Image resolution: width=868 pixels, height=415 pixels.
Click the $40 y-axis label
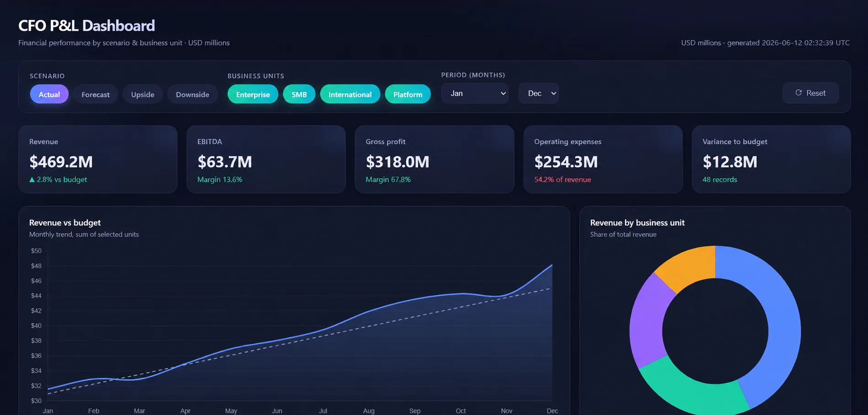coord(36,326)
